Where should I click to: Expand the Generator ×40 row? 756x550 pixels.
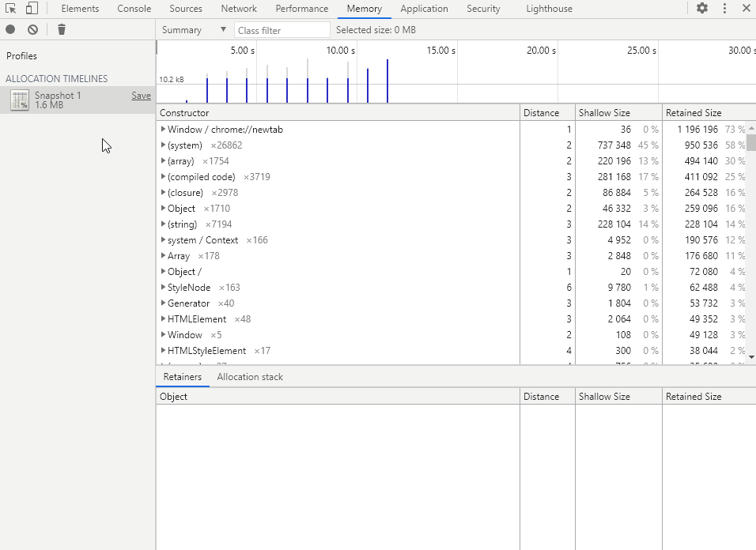point(163,303)
